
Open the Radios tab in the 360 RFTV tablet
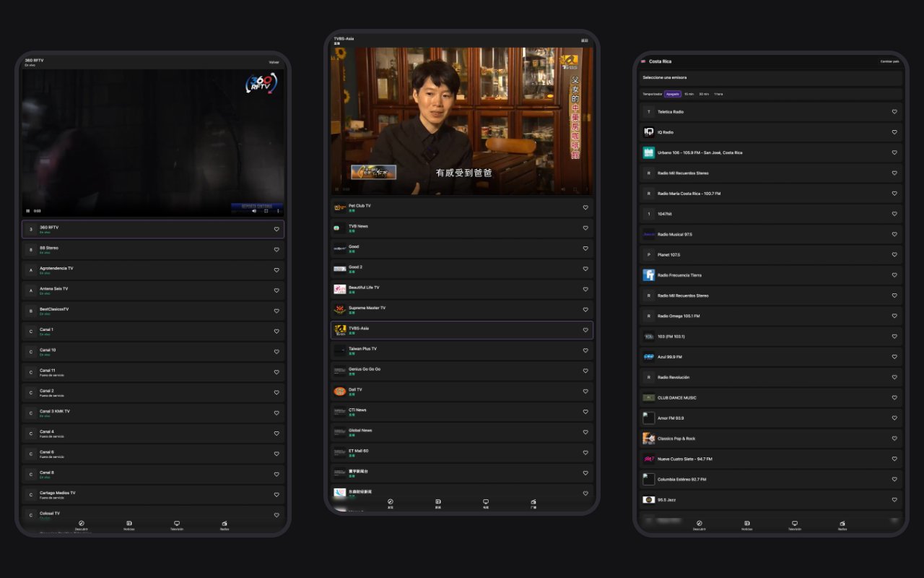[x=225, y=525]
